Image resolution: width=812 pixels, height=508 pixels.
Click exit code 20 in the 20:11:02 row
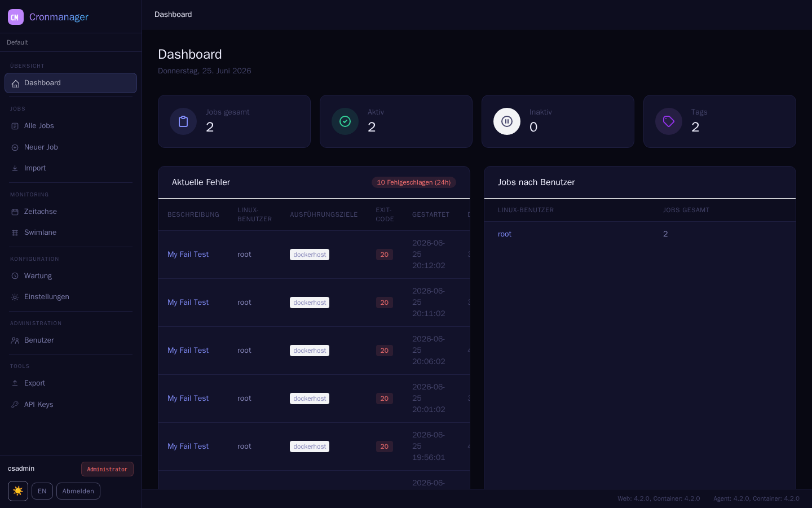(385, 303)
